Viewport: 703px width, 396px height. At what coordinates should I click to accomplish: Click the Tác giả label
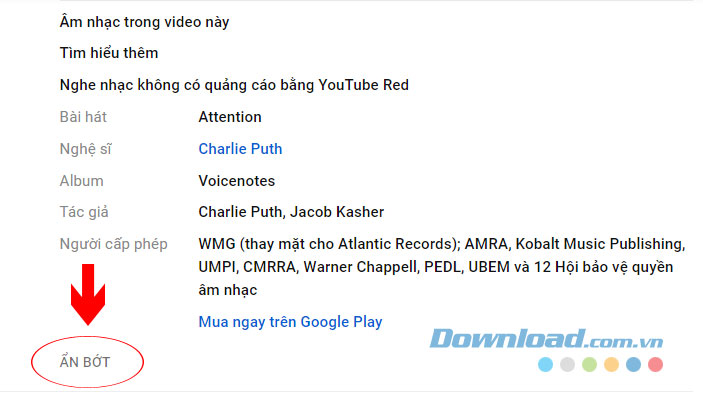(84, 212)
